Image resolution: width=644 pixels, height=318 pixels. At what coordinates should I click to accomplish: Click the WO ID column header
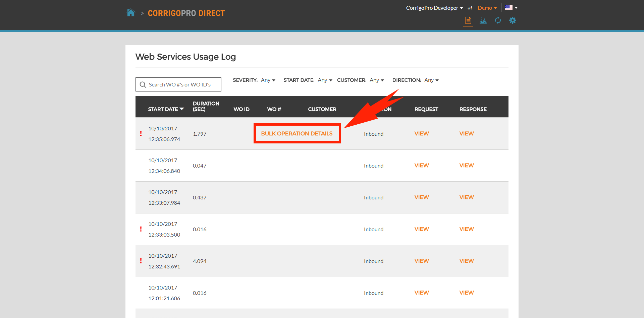[241, 109]
